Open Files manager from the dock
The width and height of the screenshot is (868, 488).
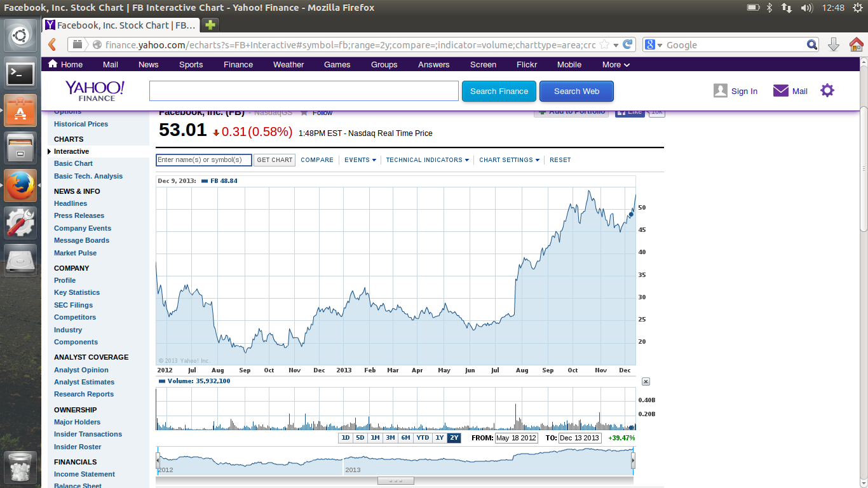[x=20, y=148]
